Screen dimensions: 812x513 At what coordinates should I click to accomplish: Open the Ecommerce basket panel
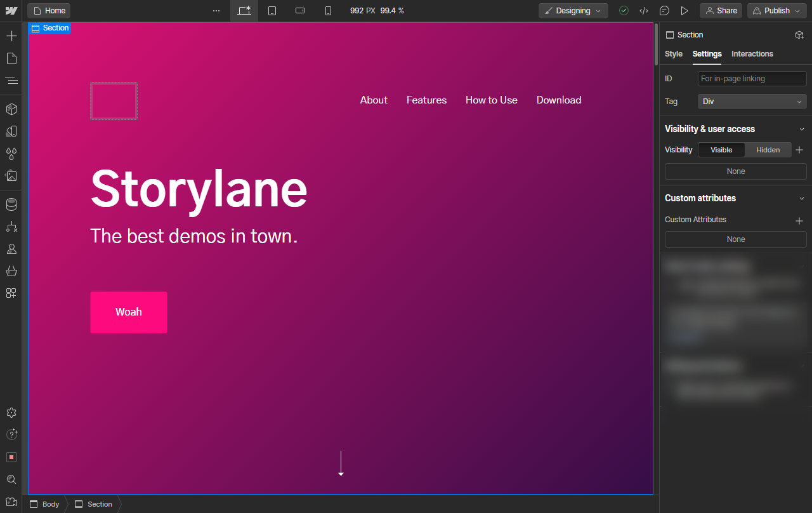11,271
